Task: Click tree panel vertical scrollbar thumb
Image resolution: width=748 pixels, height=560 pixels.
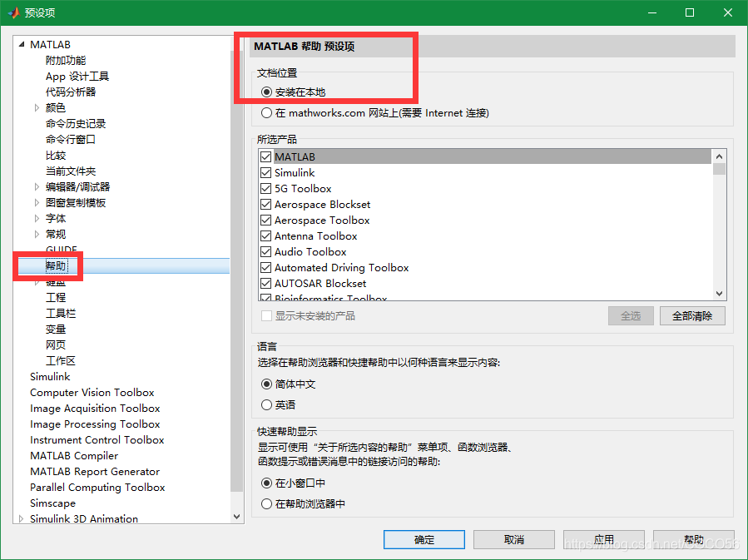Action: (x=236, y=270)
